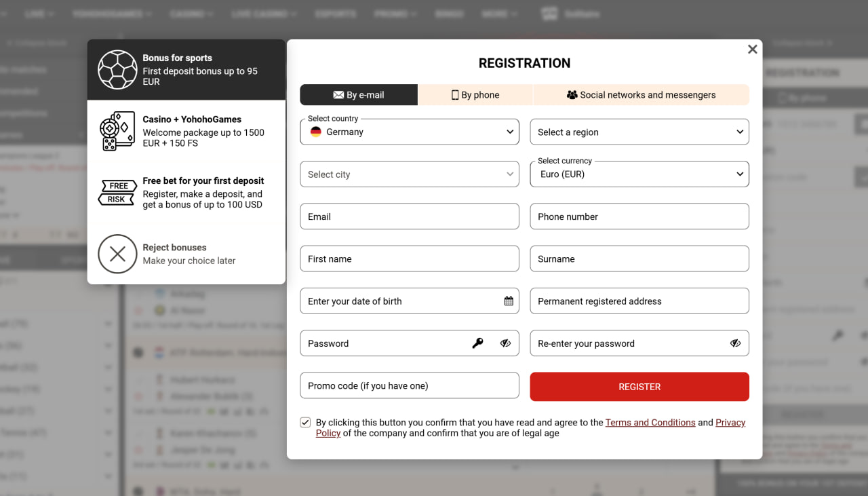Viewport: 868px width, 496px height.
Task: Show password using eye icon in Password field
Action: [505, 343]
